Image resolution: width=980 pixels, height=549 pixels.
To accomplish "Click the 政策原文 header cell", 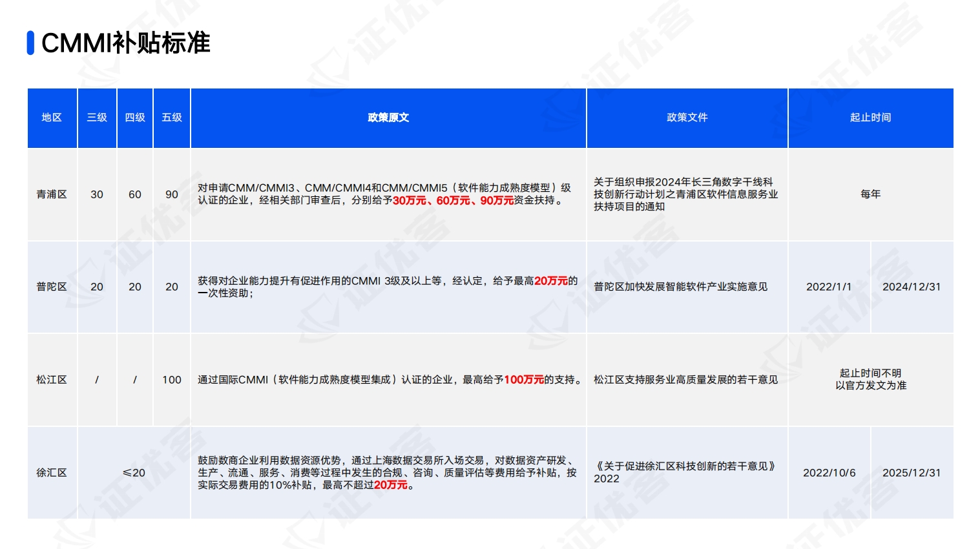I will (388, 118).
